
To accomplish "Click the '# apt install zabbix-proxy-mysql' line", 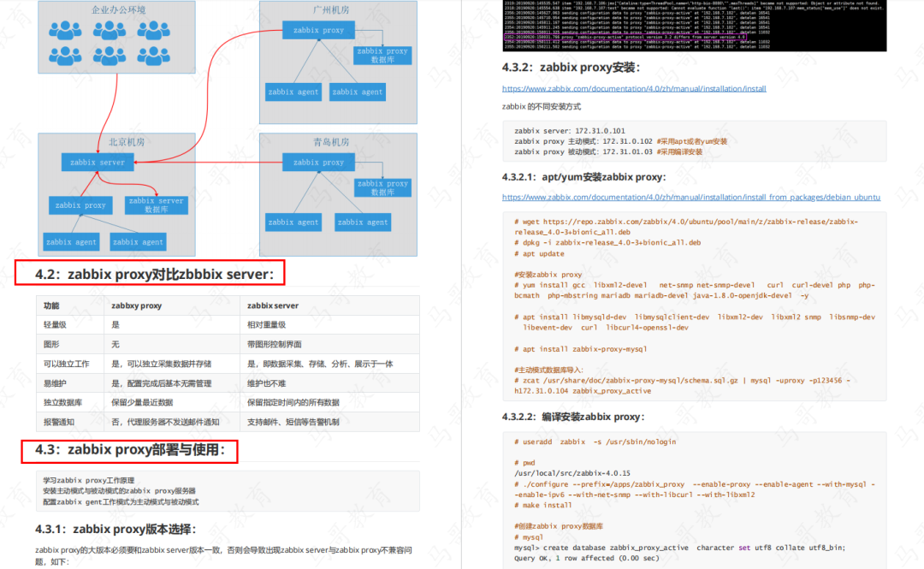I will (580, 349).
